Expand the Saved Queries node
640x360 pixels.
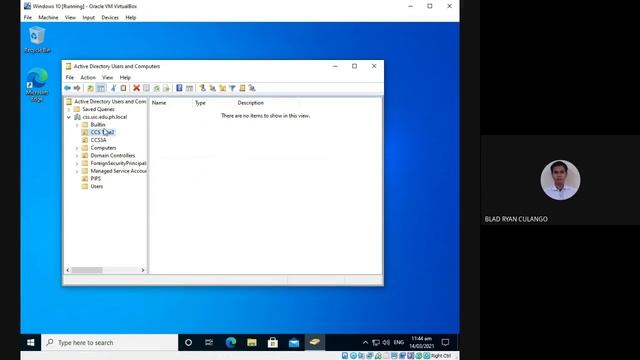tap(69, 109)
